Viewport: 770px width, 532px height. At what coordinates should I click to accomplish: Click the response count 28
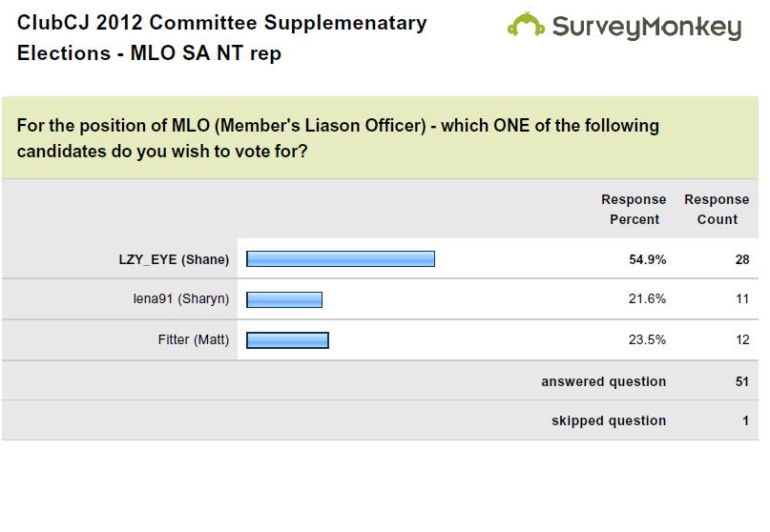pos(742,259)
